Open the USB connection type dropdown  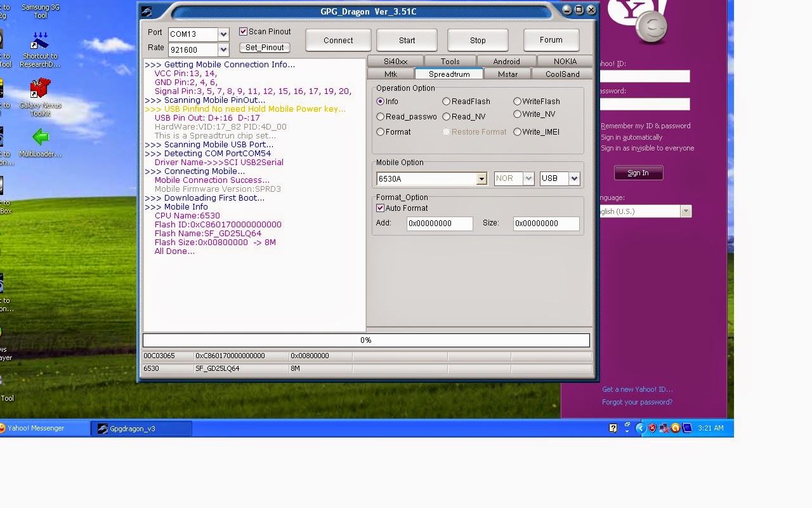[x=574, y=179]
